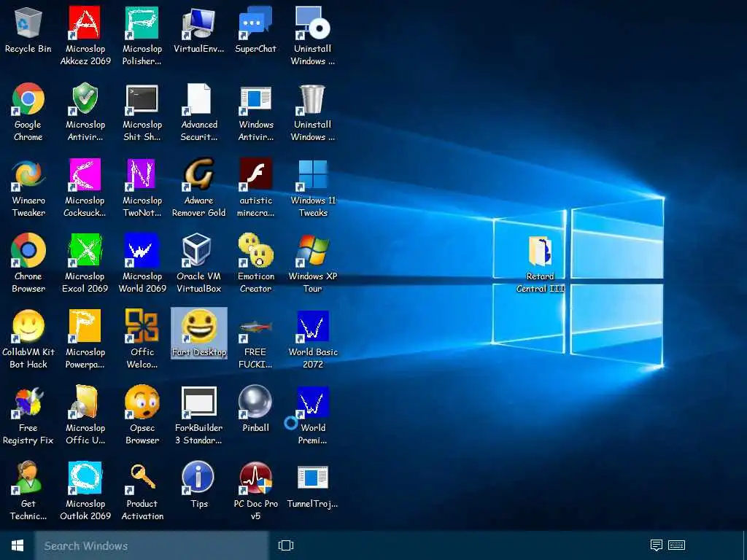Select the World Basic 2072 icon
Viewport: 747px width, 560px height.
pyautogui.click(x=312, y=339)
